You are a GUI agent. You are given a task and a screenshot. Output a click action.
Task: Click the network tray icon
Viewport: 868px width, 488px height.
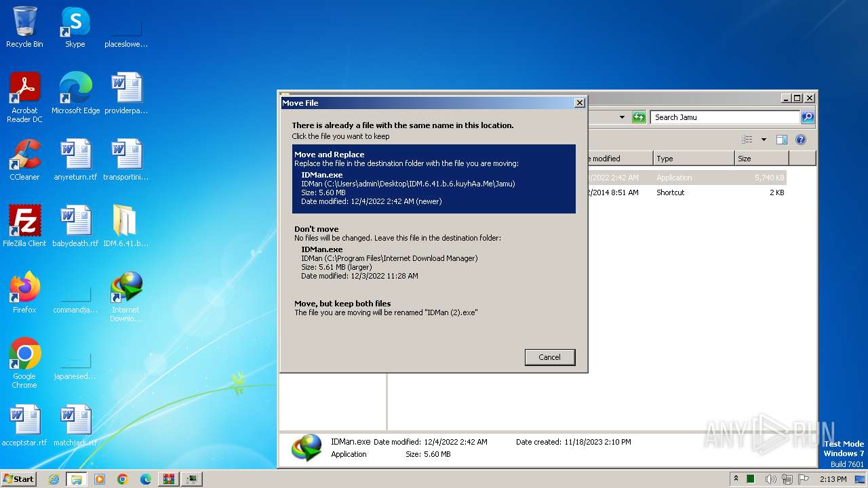(x=787, y=479)
